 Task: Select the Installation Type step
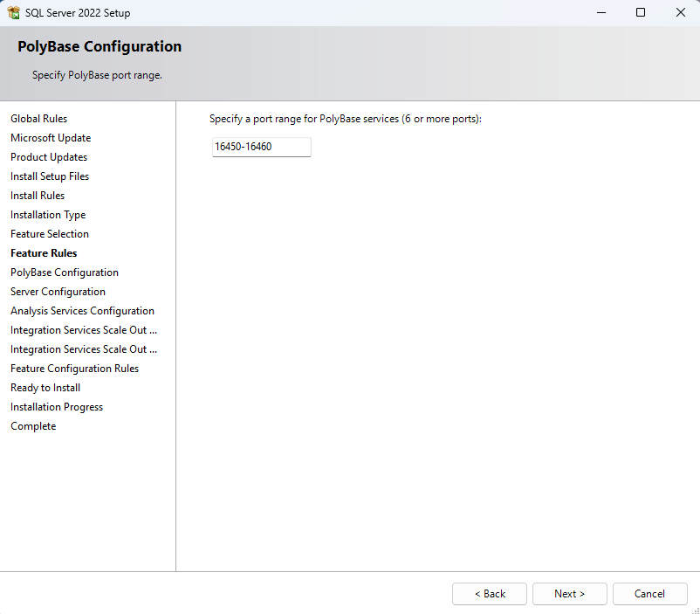click(48, 215)
